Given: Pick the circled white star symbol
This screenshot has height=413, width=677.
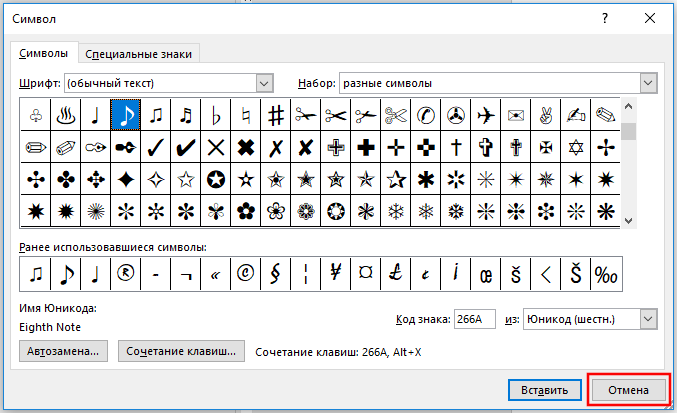Looking at the screenshot, I should coord(215,179).
